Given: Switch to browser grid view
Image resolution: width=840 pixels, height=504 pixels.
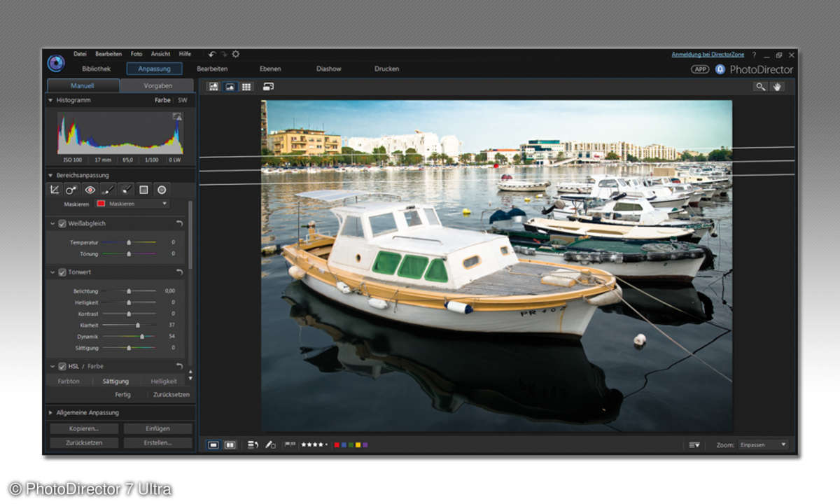Looking at the screenshot, I should coord(246,87).
